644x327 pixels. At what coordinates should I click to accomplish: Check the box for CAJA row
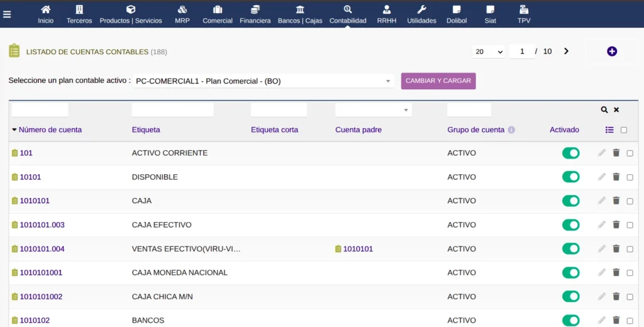pyautogui.click(x=630, y=201)
